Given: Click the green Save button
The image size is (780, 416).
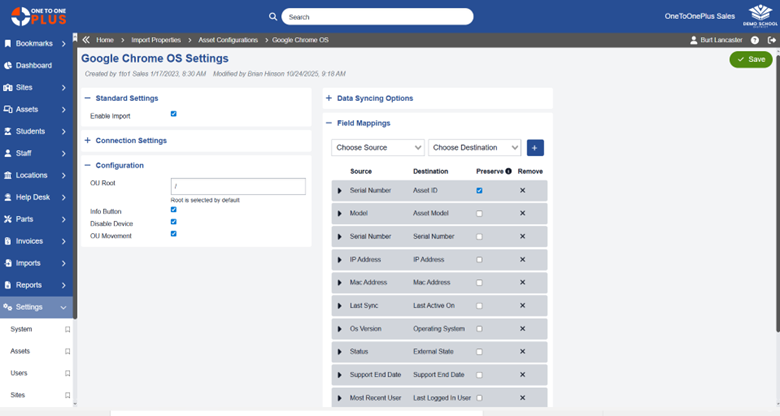Looking at the screenshot, I should point(751,60).
